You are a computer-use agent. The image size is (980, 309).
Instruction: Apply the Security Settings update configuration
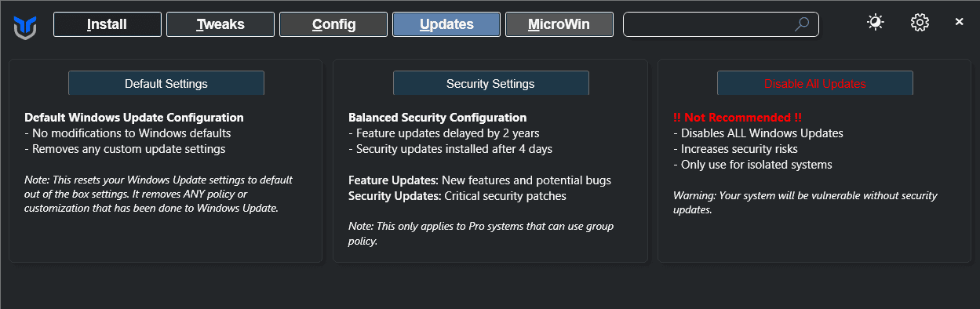pyautogui.click(x=490, y=83)
